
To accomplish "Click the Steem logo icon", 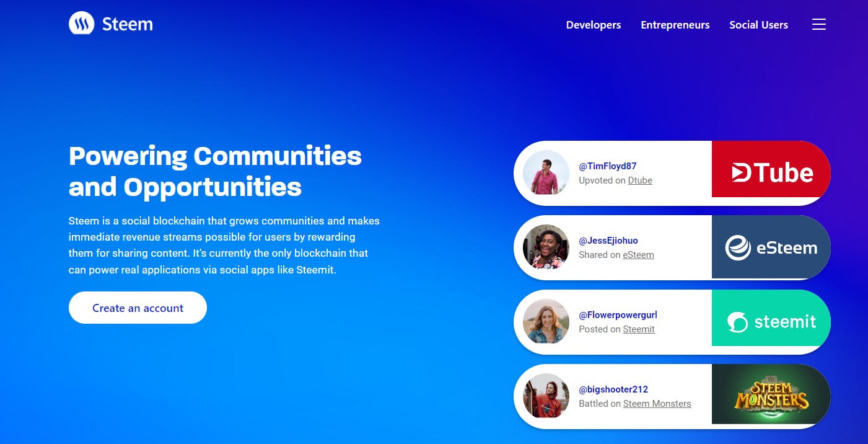I will pyautogui.click(x=81, y=24).
